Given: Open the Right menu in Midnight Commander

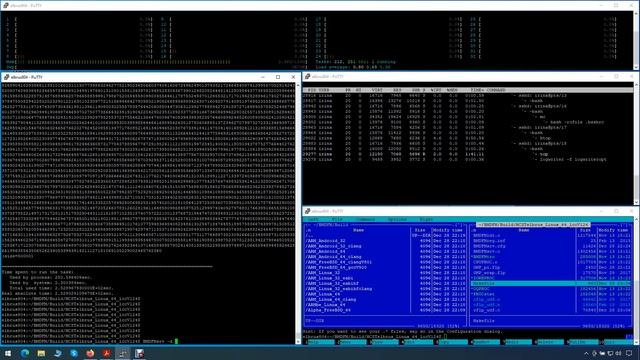Looking at the screenshot, I should click(426, 220).
